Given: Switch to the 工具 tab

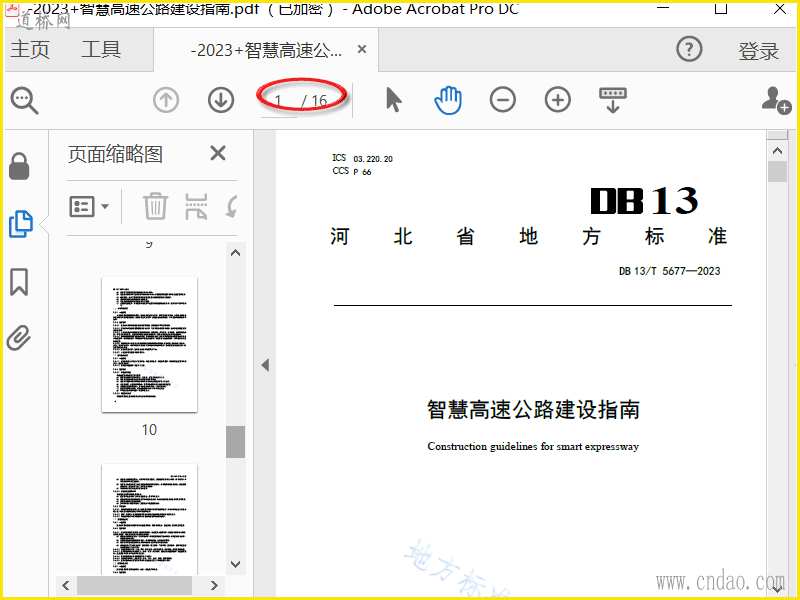Looking at the screenshot, I should 101,49.
